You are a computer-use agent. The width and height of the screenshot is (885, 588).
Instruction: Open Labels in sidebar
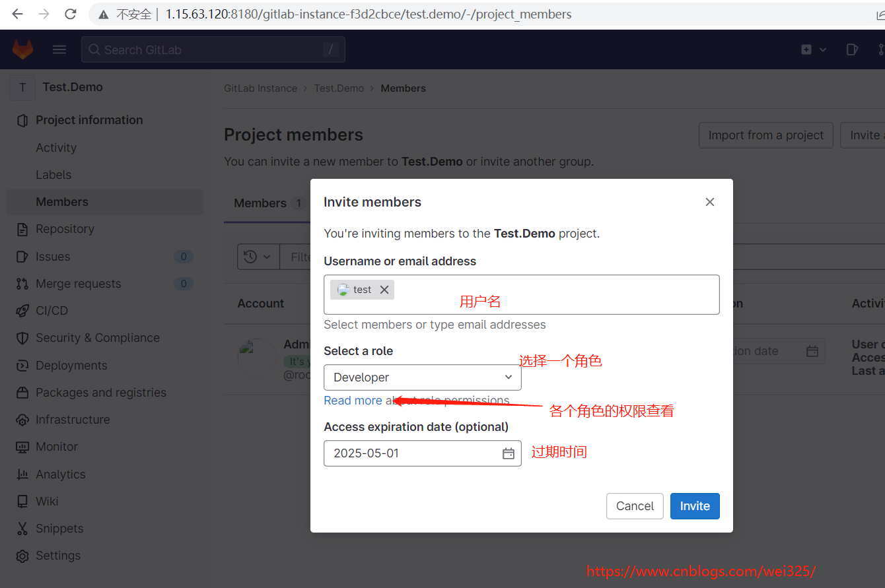[53, 175]
